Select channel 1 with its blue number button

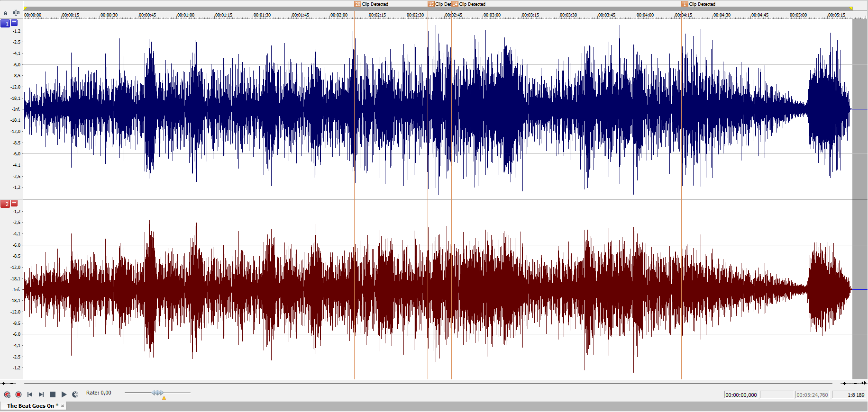click(x=5, y=23)
